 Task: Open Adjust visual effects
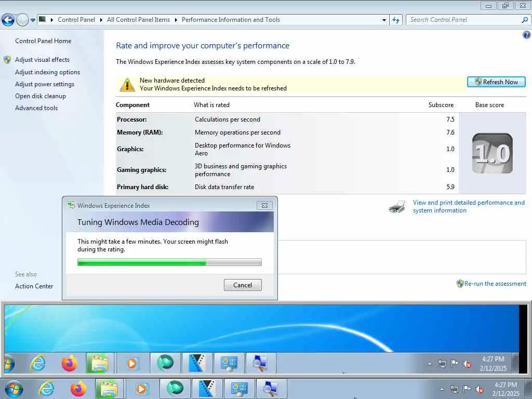pos(43,60)
